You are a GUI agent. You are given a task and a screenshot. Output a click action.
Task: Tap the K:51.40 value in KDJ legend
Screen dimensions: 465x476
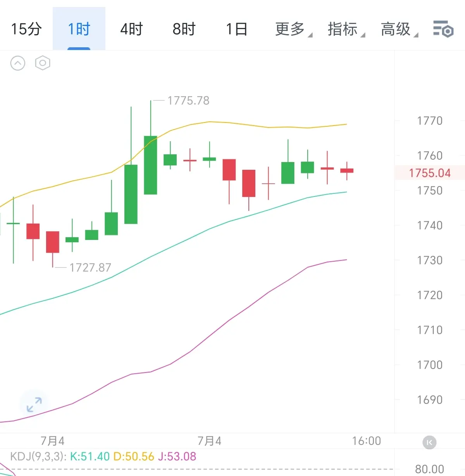90,456
